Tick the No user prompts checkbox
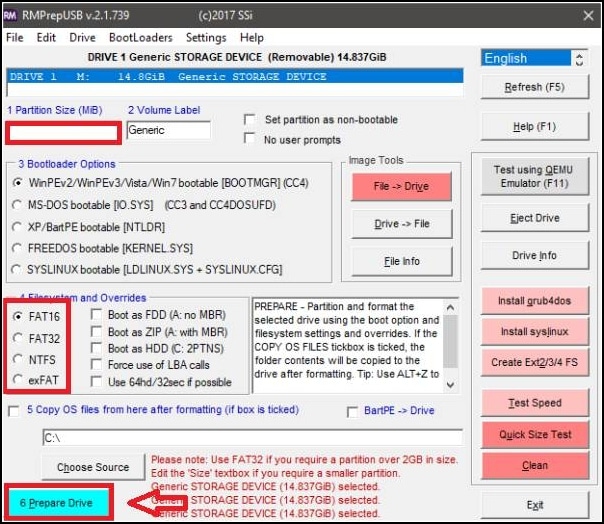This screenshot has width=604, height=524. click(251, 139)
